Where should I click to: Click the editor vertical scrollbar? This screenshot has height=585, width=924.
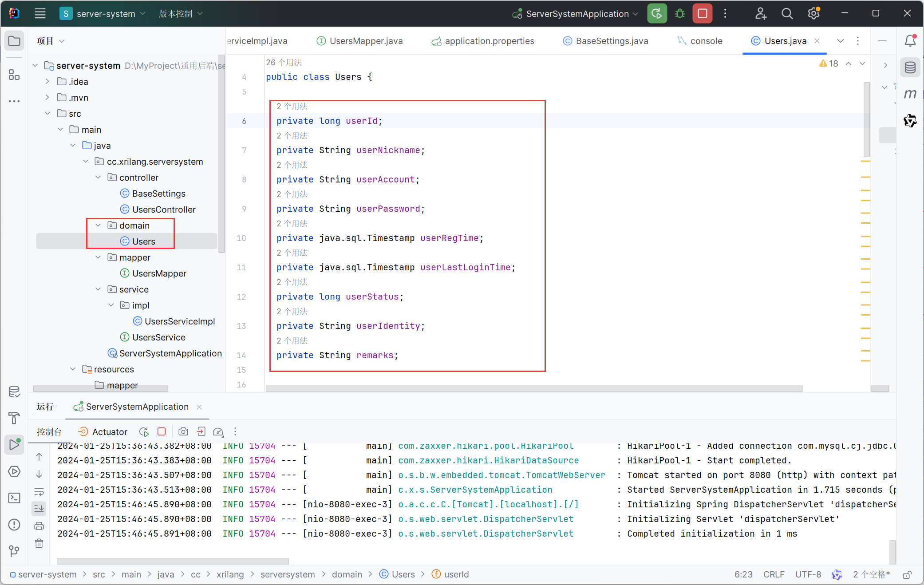pyautogui.click(x=866, y=120)
